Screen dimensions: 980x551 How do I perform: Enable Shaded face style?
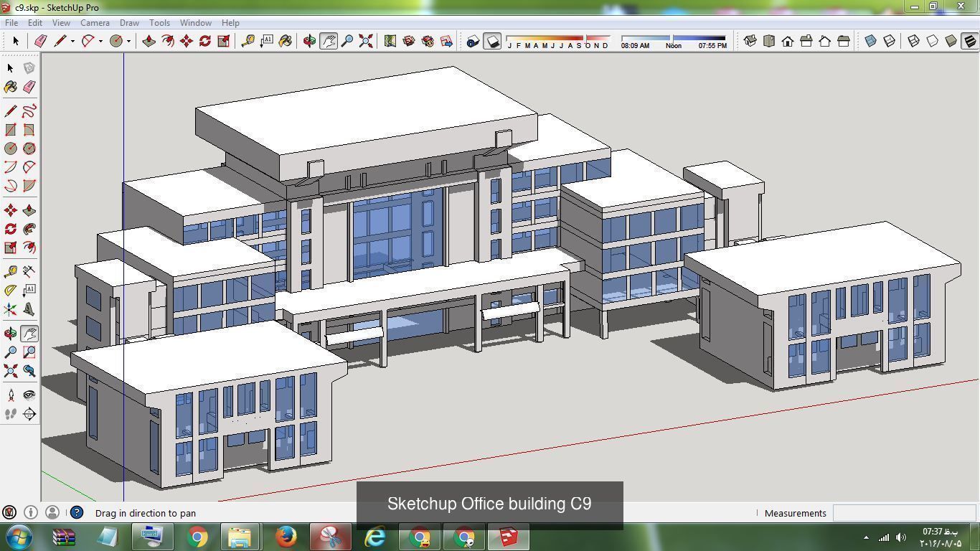click(x=951, y=41)
